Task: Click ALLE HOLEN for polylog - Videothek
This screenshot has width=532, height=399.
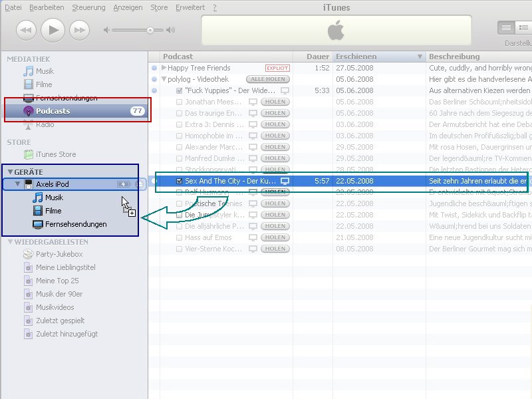Action: [x=268, y=79]
